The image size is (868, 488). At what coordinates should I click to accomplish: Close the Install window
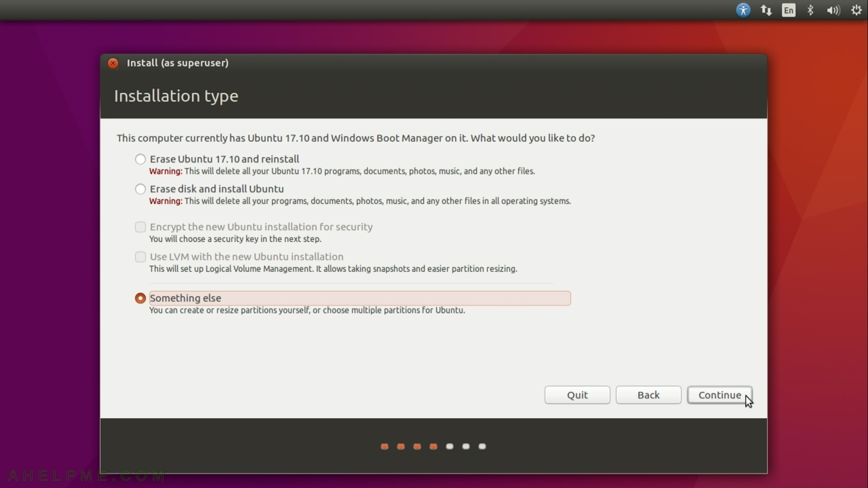[x=113, y=63]
